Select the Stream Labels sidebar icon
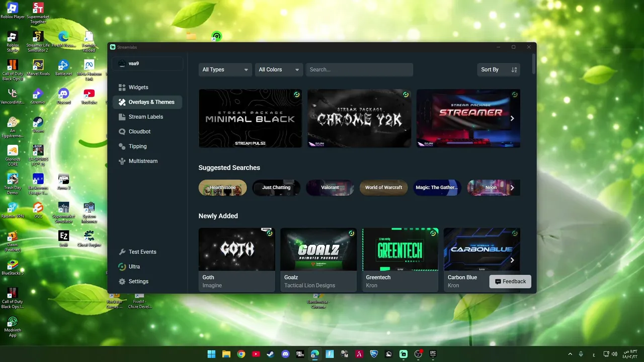 (x=122, y=117)
